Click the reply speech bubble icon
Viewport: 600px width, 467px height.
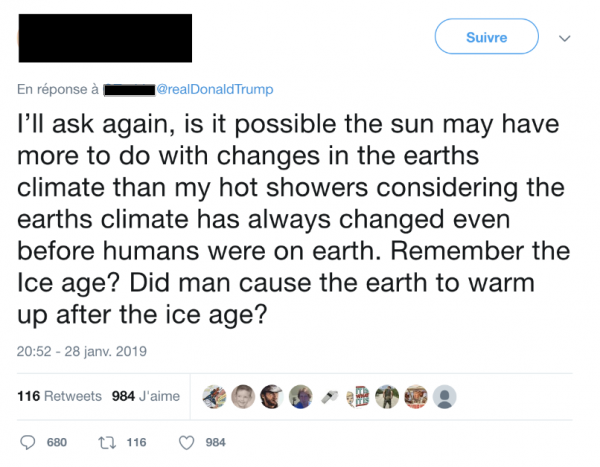[29, 442]
